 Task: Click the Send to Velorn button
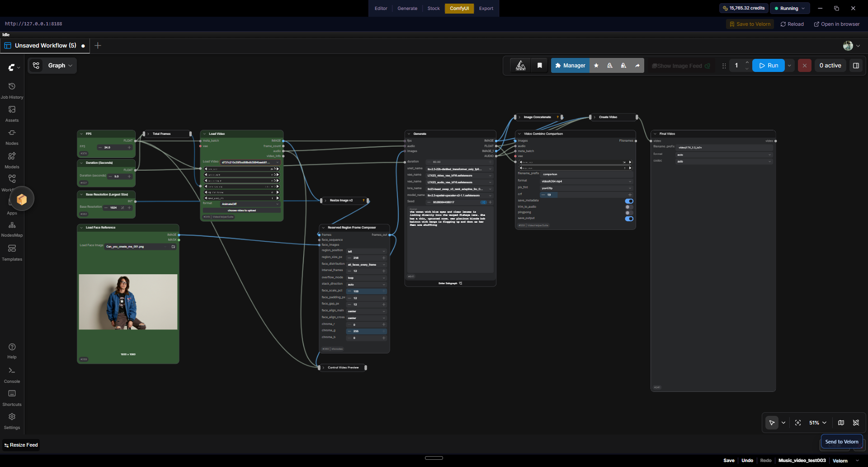pyautogui.click(x=842, y=442)
